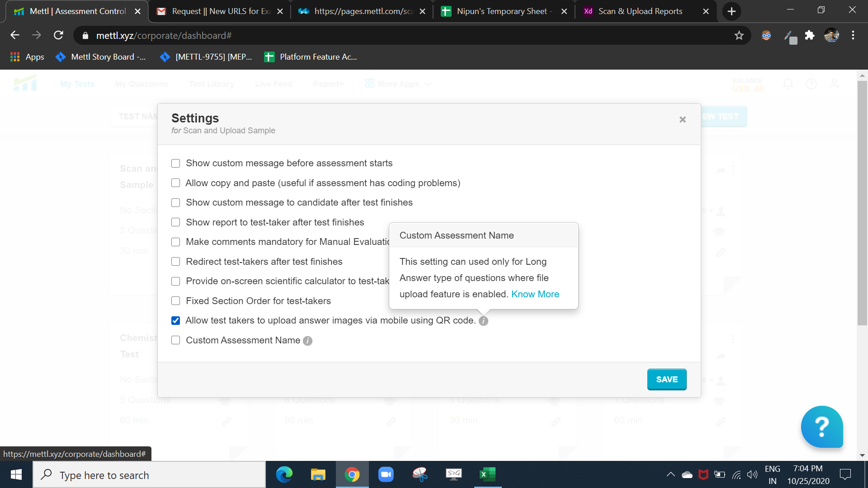
Task: Bookmark the page using the star icon
Action: tap(739, 35)
